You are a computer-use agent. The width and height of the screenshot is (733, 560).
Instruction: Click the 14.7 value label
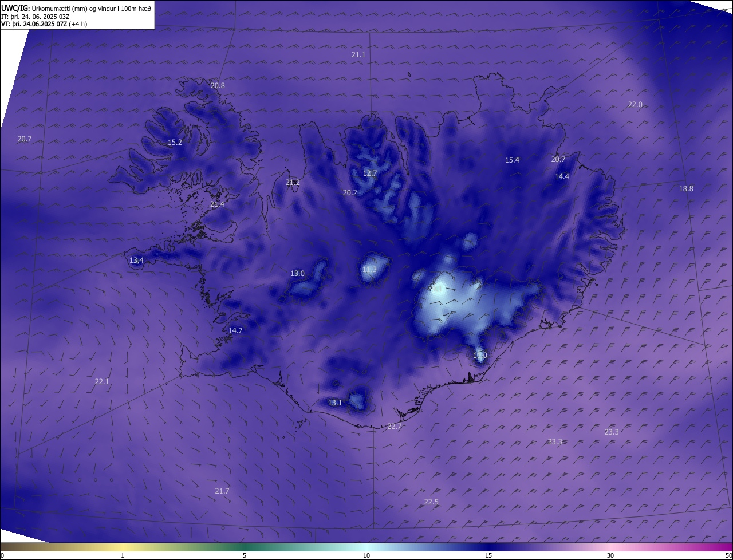click(235, 330)
